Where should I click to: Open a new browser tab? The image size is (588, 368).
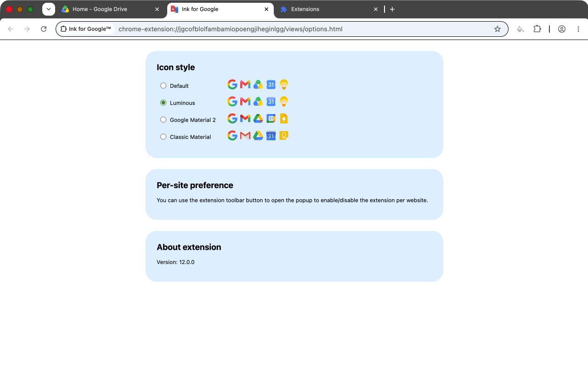click(x=392, y=9)
